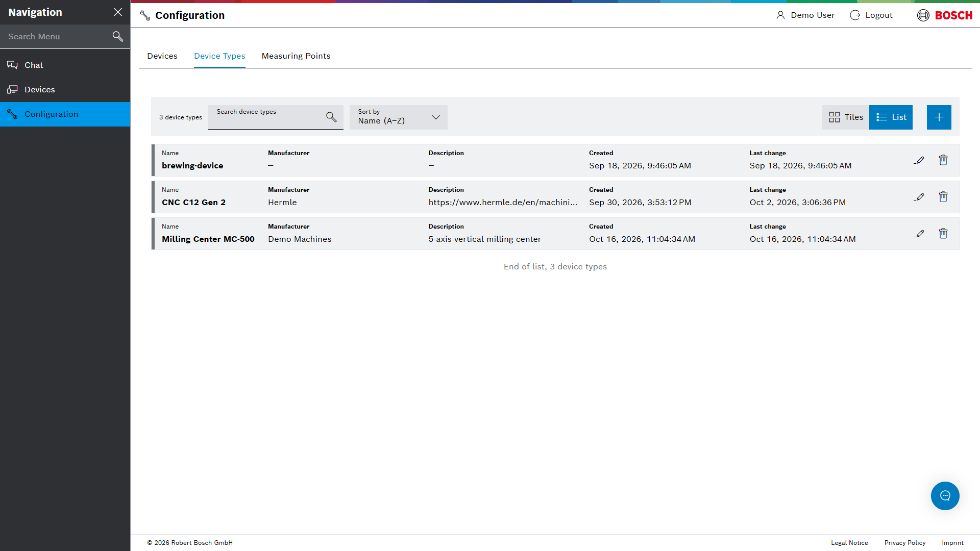Click brewing-device Last change Sep 18, 2026
980x551 pixels.
pos(800,166)
